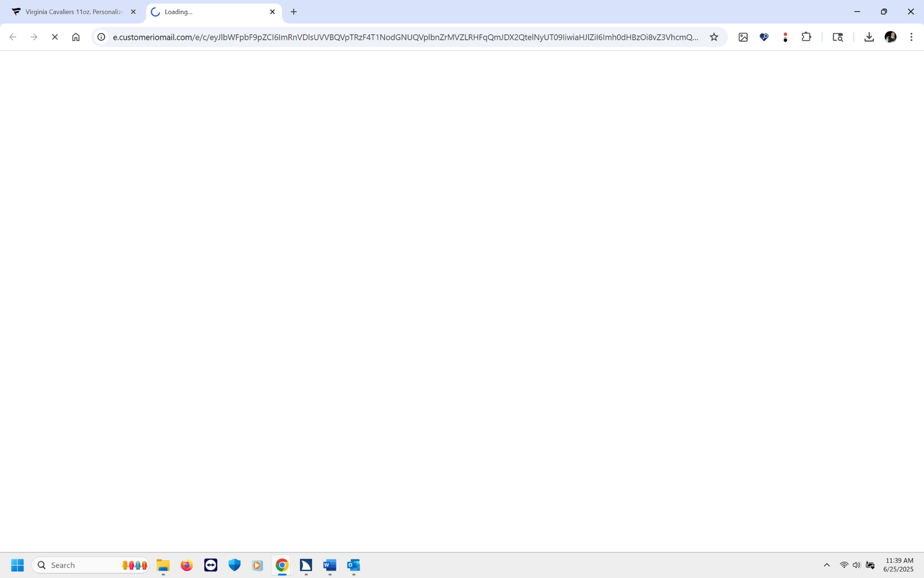Show hidden system tray icons

[x=826, y=565]
